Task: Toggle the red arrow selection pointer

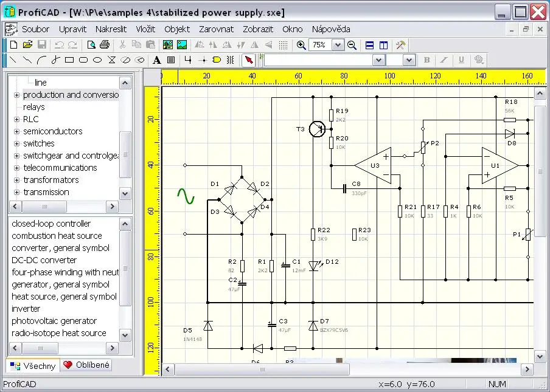Action: tap(248, 60)
